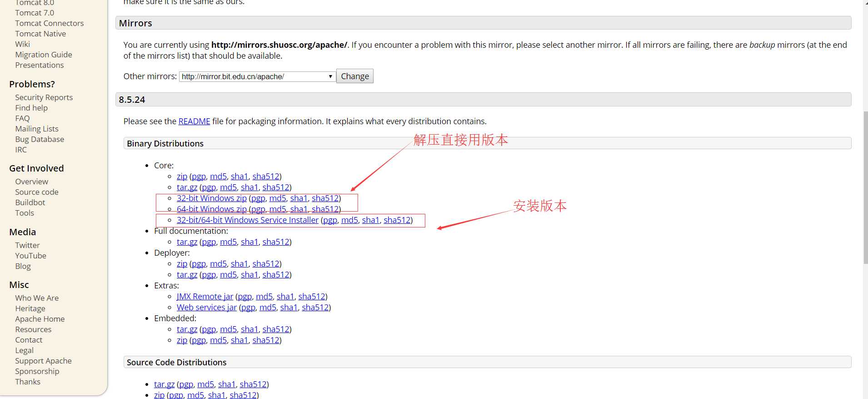Open Bug Database link
The image size is (868, 399).
coord(40,139)
